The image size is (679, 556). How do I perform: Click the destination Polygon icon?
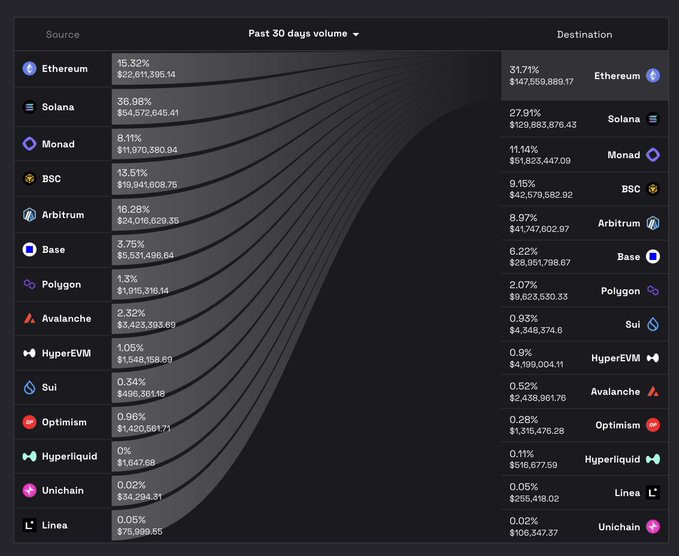tap(653, 291)
